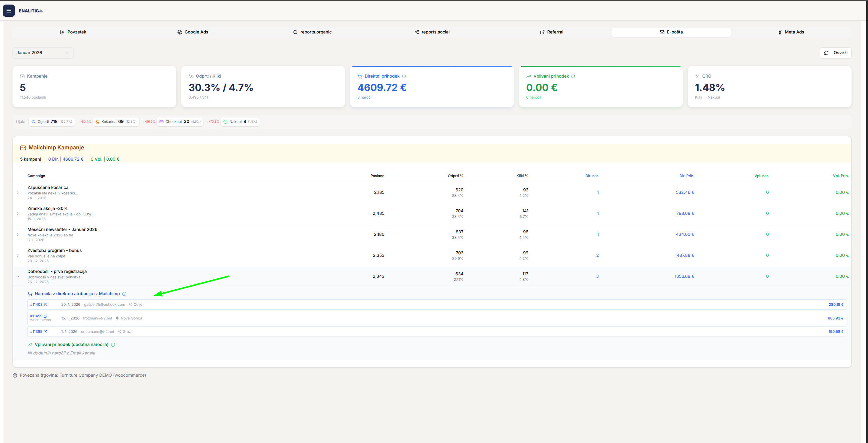Viewport: 868px width, 443px height.
Task: Open the Povzetek tab
Action: coord(73,32)
